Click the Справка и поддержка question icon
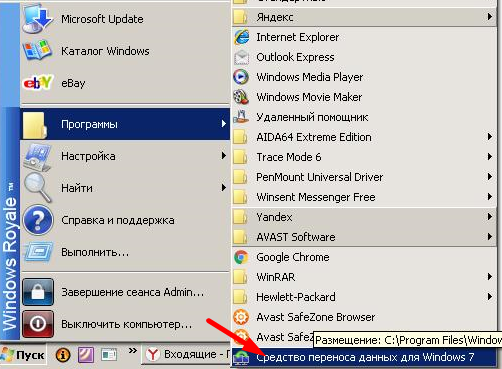 (38, 220)
